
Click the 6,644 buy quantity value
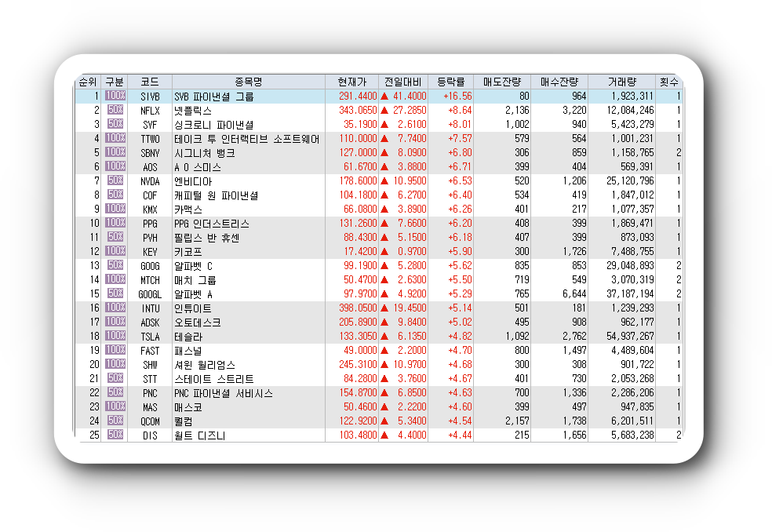[x=574, y=293]
